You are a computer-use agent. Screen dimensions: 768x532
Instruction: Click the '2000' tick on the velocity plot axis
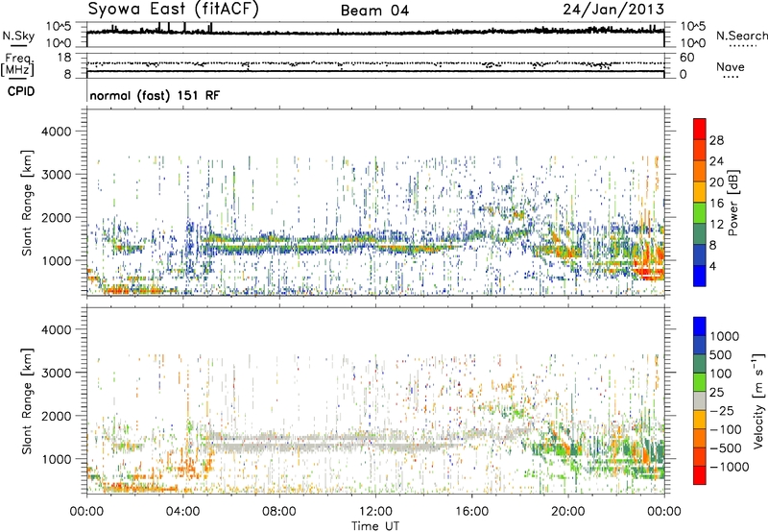click(56, 416)
